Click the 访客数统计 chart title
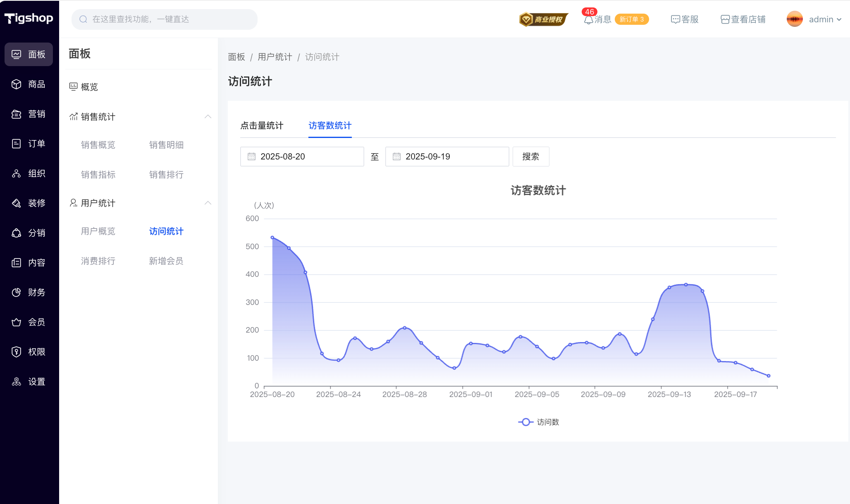850x504 pixels. coord(538,190)
